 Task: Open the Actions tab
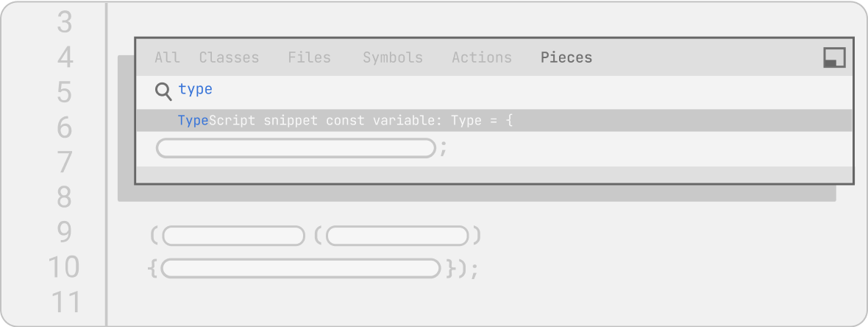(481, 57)
